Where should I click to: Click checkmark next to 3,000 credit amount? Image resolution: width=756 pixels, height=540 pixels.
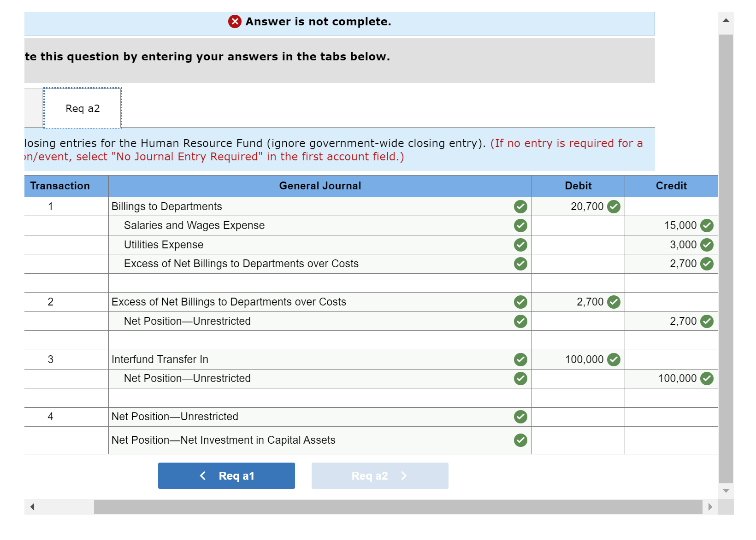click(707, 245)
